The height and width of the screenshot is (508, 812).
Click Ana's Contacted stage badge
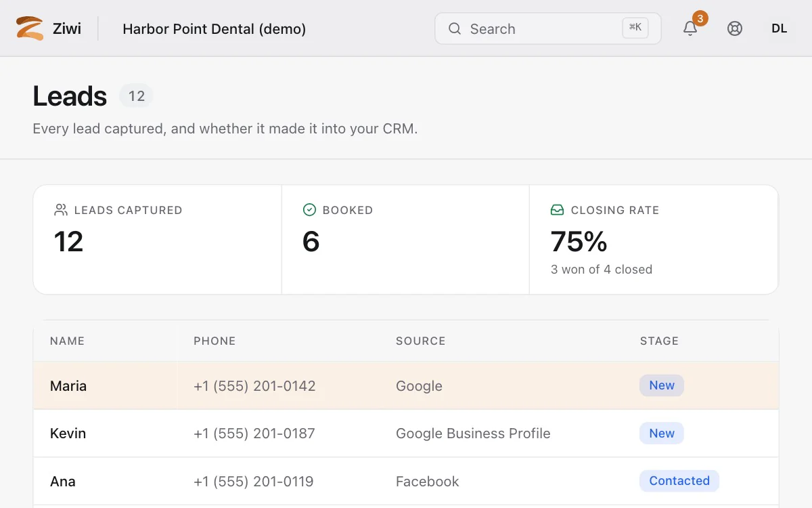tap(679, 481)
